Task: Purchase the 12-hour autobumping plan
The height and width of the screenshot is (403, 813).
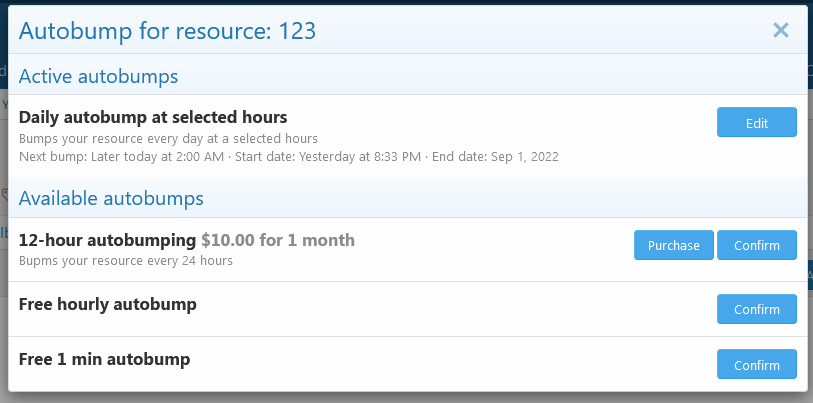Action: [x=674, y=245]
